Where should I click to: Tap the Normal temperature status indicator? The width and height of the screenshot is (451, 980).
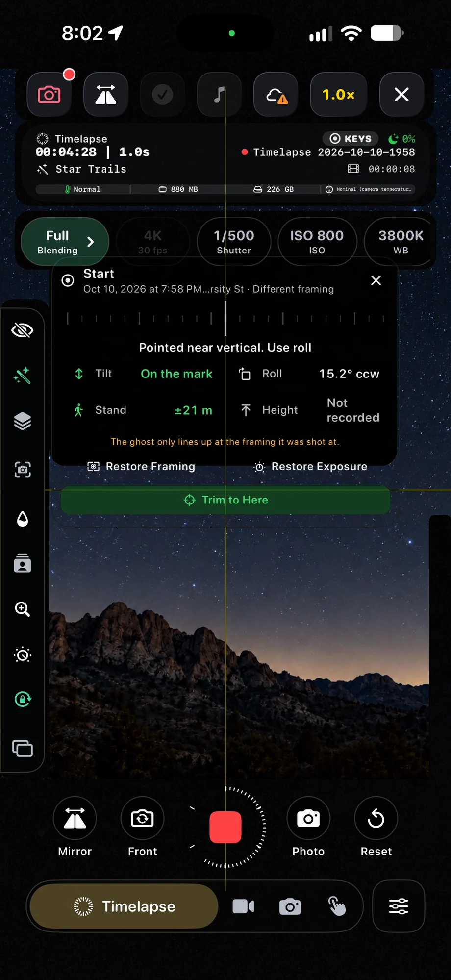82,189
